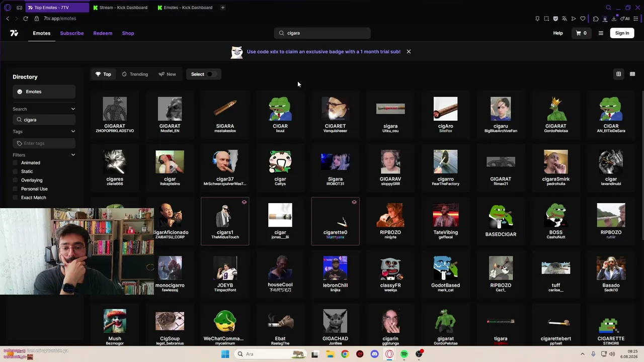
Task: Open browser easy setup sliders icon
Action: click(636, 19)
